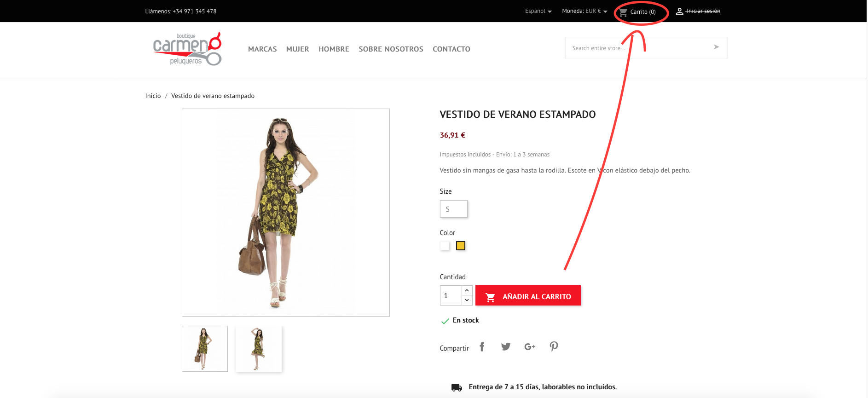
Task: Click the Entrega de 7 a 15 días text
Action: (x=543, y=387)
